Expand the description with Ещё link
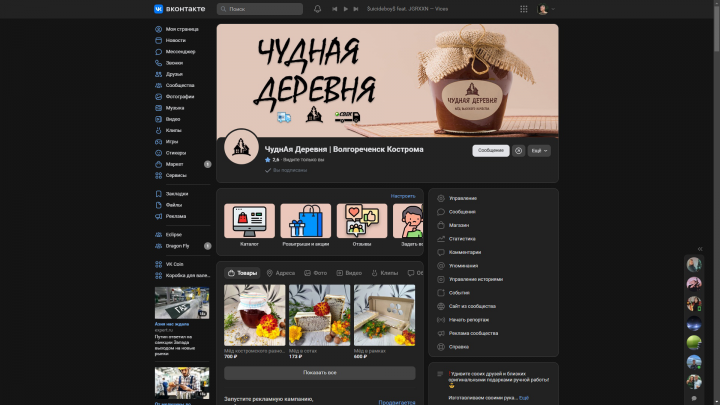 pos(524,398)
